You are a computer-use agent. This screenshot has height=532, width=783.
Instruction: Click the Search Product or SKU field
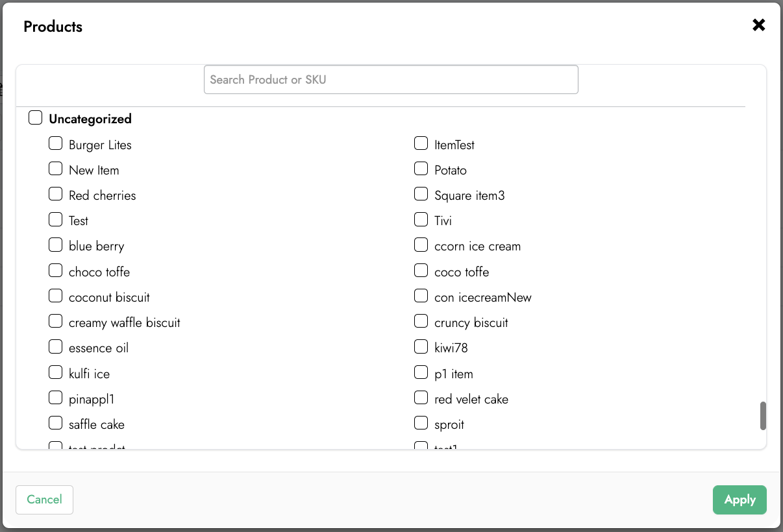point(391,79)
